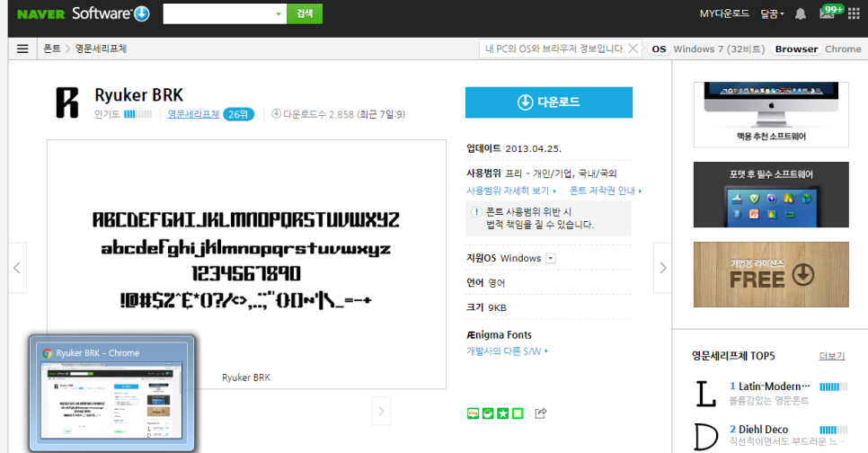Image resolution: width=868 pixels, height=453 pixels.
Task: Click Latin-Modern popularity bar
Action: (833, 387)
